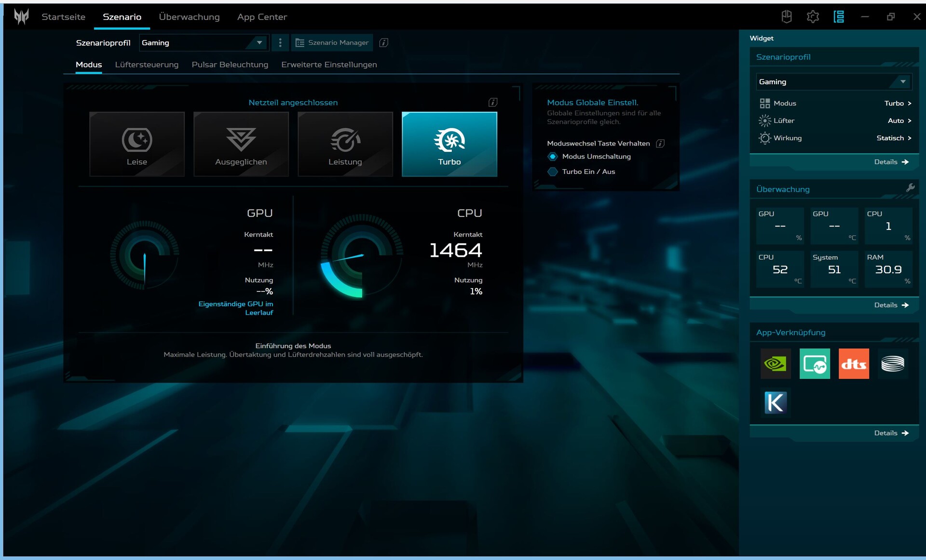Select Modus Umschaltung radio option
926x560 pixels.
tap(553, 157)
